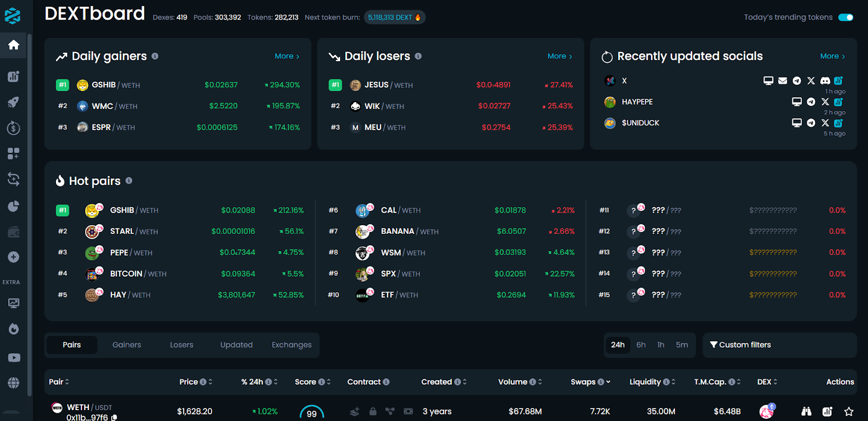Switch to the Updated tab
The height and width of the screenshot is (421, 868).
tap(237, 345)
